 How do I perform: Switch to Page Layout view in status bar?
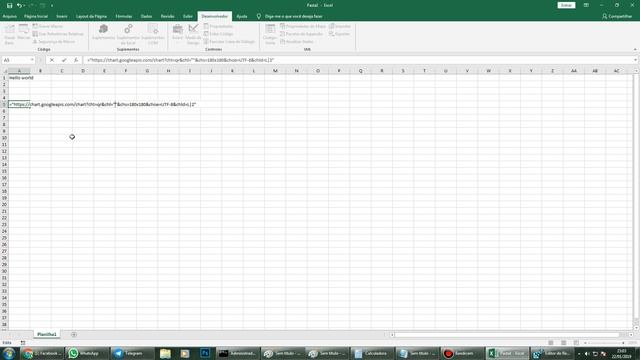pyautogui.click(x=563, y=343)
